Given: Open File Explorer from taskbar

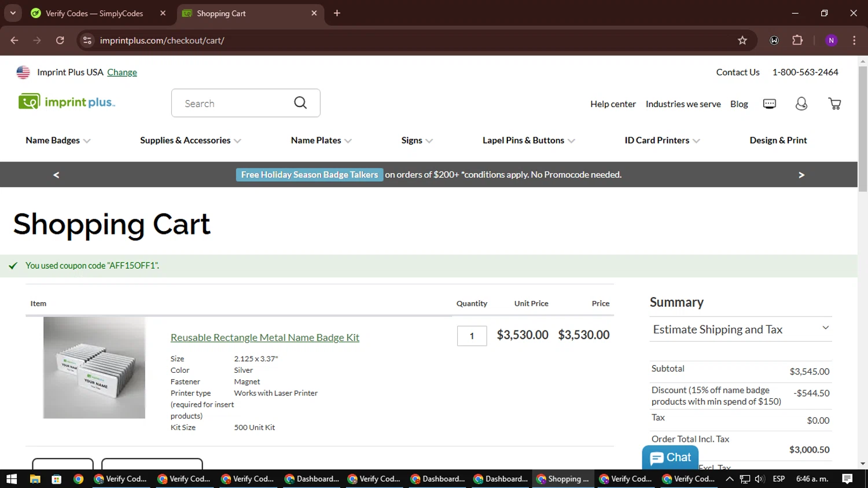Looking at the screenshot, I should point(35,479).
